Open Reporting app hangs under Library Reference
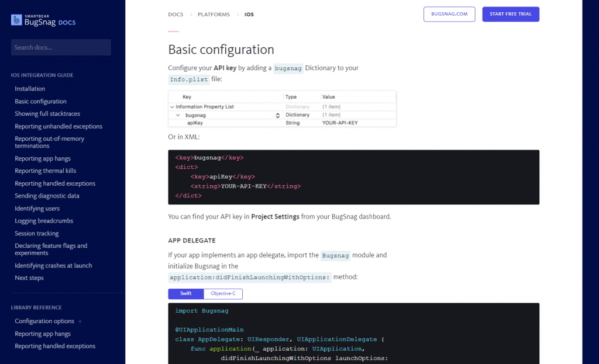The image size is (599, 364). click(43, 334)
